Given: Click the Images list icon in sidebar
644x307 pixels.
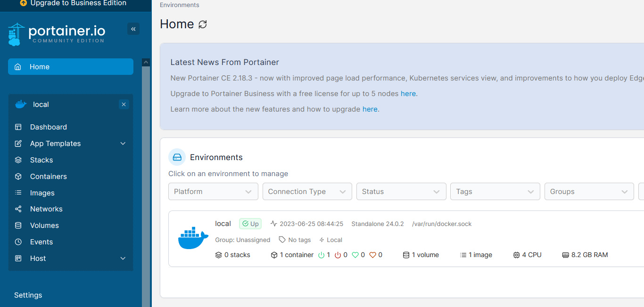Looking at the screenshot, I should tap(18, 193).
